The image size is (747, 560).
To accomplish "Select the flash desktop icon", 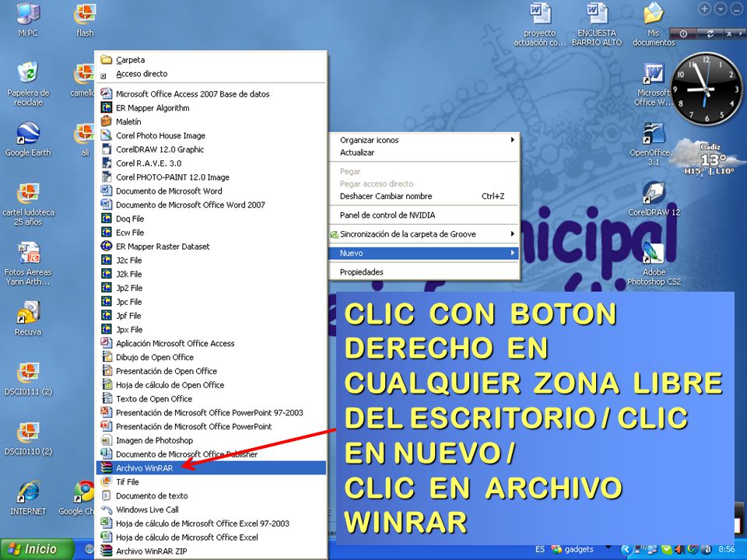I will (85, 19).
